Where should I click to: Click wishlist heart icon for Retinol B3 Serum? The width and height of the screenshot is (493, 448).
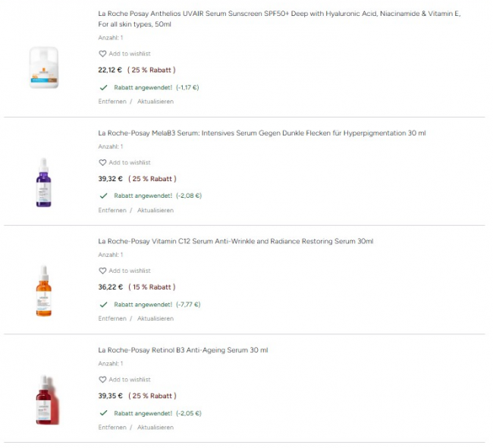[x=102, y=380]
